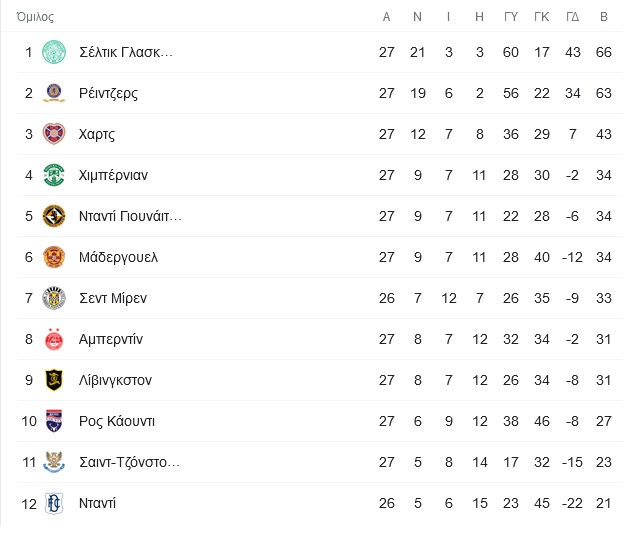Click the Hearts club crest
The image size is (625, 540).
coord(54,134)
